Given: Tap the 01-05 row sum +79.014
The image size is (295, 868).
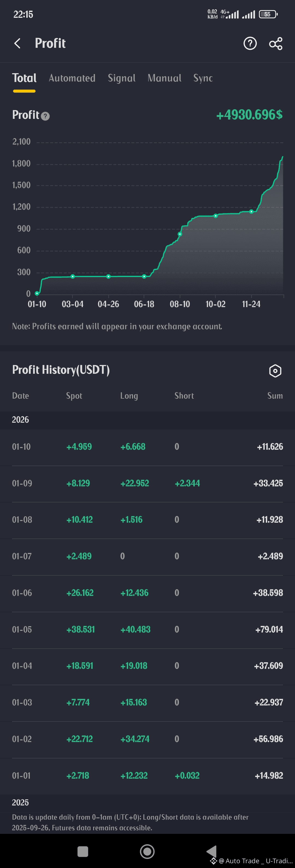Looking at the screenshot, I should pos(269,629).
